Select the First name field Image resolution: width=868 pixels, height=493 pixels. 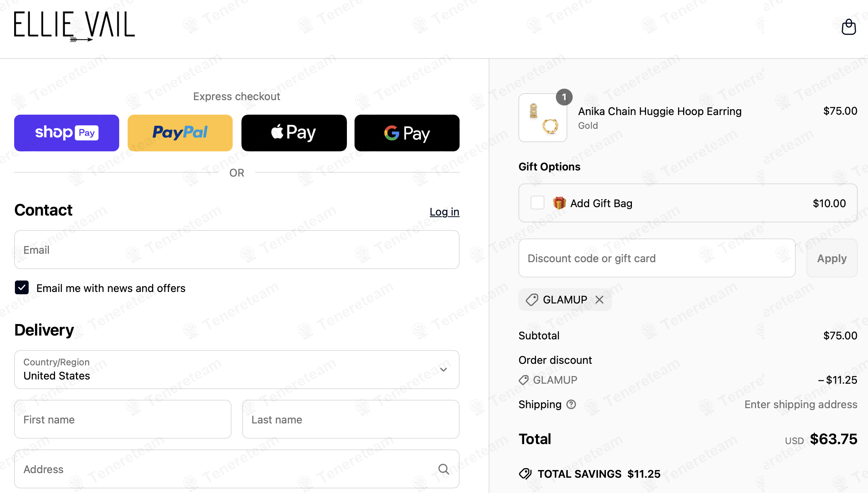coord(123,419)
